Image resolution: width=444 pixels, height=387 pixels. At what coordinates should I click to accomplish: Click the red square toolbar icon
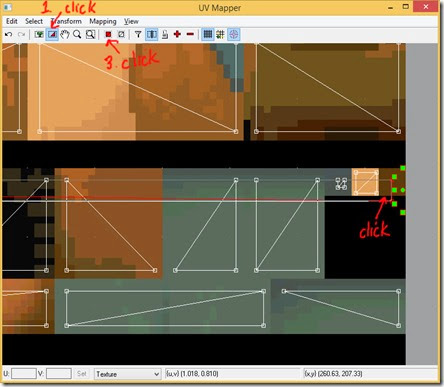click(x=108, y=34)
